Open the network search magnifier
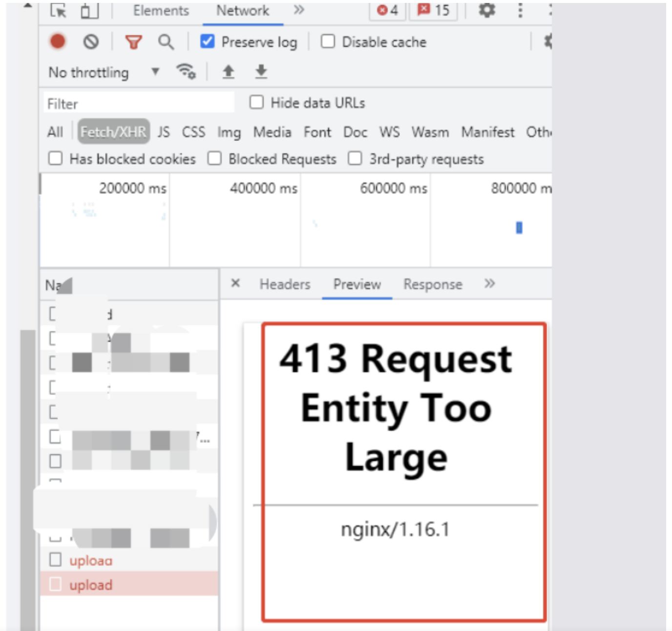Screen dimensions: 672x631 166,42
